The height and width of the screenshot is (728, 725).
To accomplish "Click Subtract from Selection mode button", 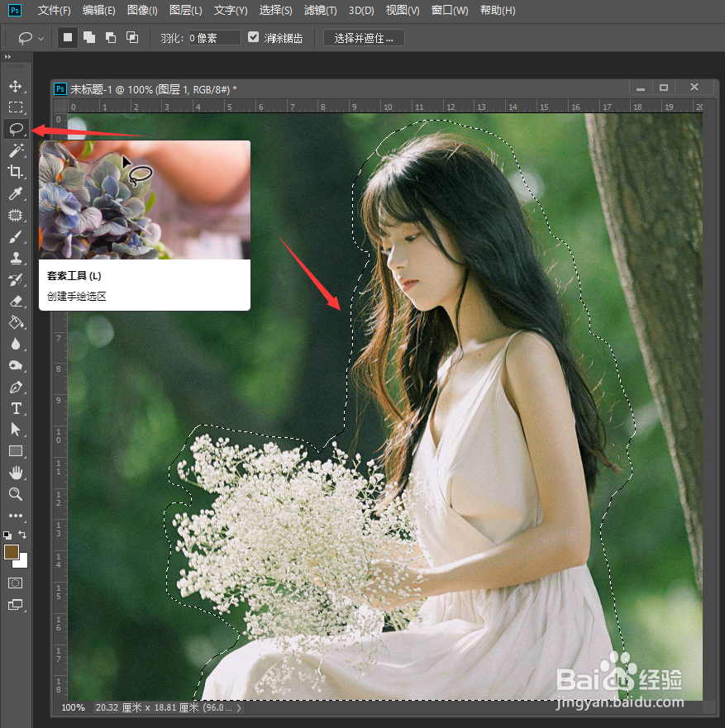I will (111, 38).
